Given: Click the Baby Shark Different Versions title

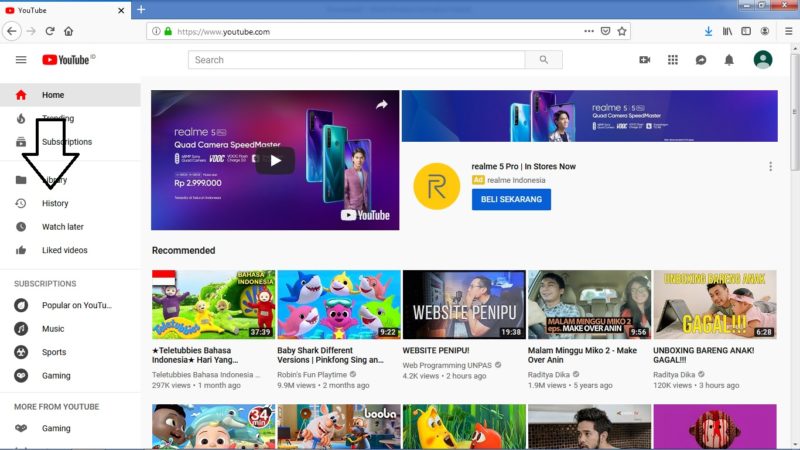Looking at the screenshot, I should pos(330,355).
